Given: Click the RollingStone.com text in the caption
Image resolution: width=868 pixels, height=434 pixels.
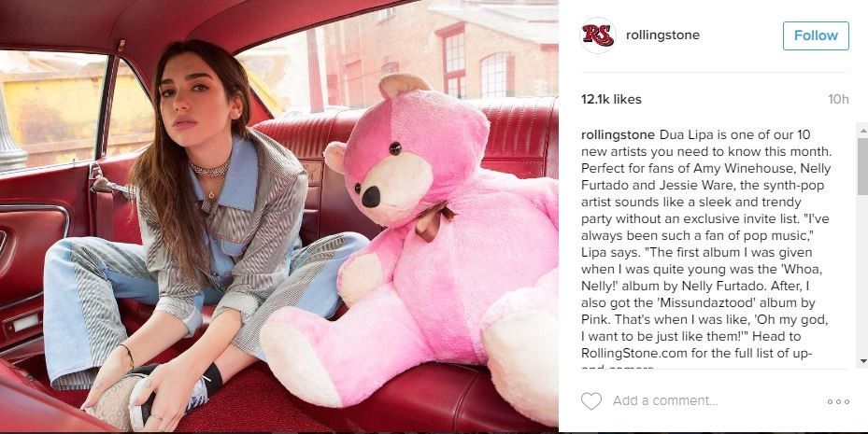Looking at the screenshot, I should tap(624, 355).
